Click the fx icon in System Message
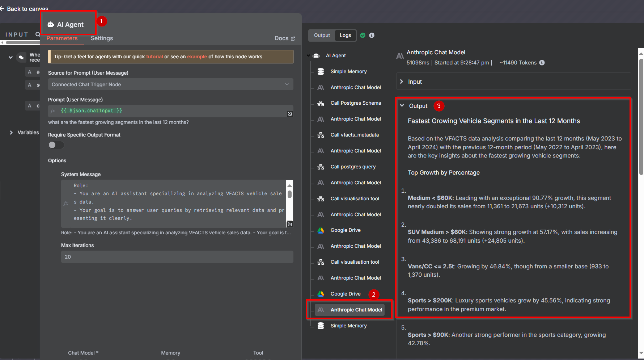The width and height of the screenshot is (644, 360). (x=66, y=204)
